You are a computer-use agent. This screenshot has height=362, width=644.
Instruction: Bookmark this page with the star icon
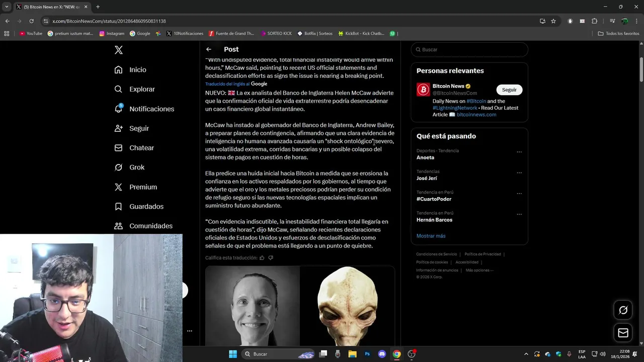[x=553, y=21]
